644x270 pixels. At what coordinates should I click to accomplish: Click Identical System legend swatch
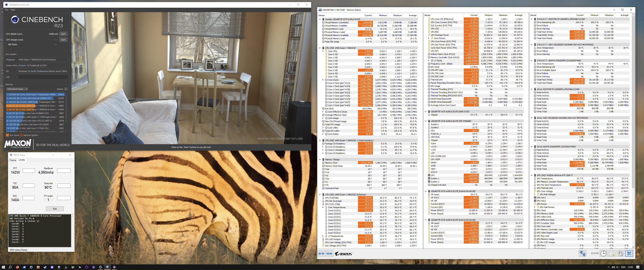click(21, 135)
